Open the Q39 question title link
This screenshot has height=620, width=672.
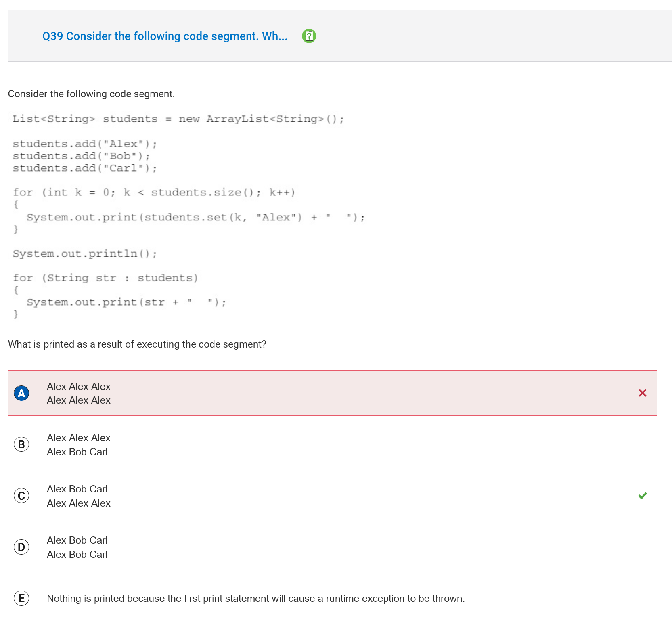pyautogui.click(x=165, y=36)
